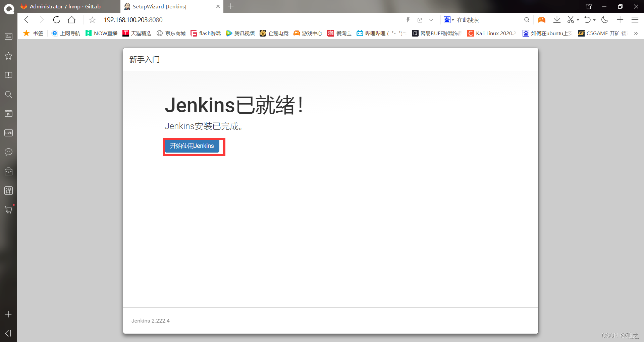Screen dimensions: 644x342
Task: Open the sidebar search magnifier icon
Action: pyautogui.click(x=9, y=94)
